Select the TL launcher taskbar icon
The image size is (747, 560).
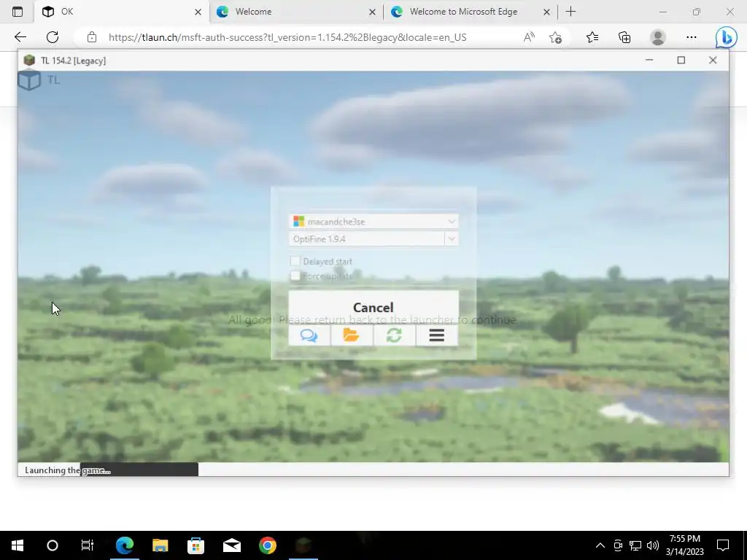(x=303, y=545)
